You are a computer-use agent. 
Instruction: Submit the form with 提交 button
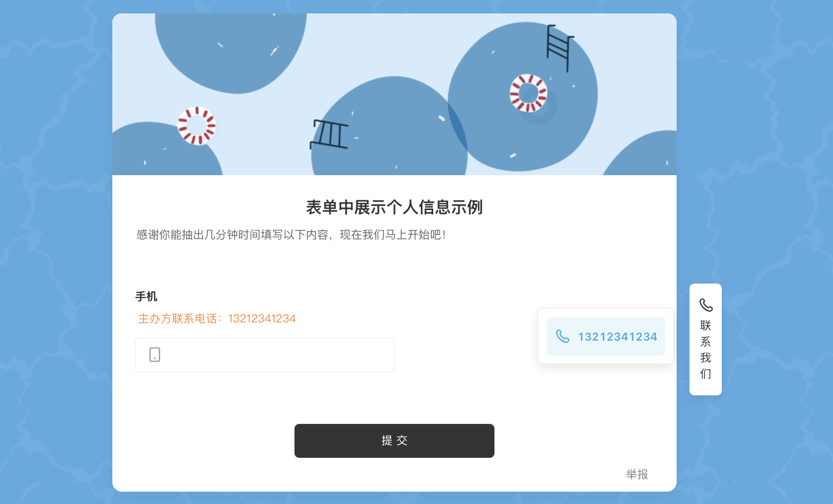click(394, 441)
